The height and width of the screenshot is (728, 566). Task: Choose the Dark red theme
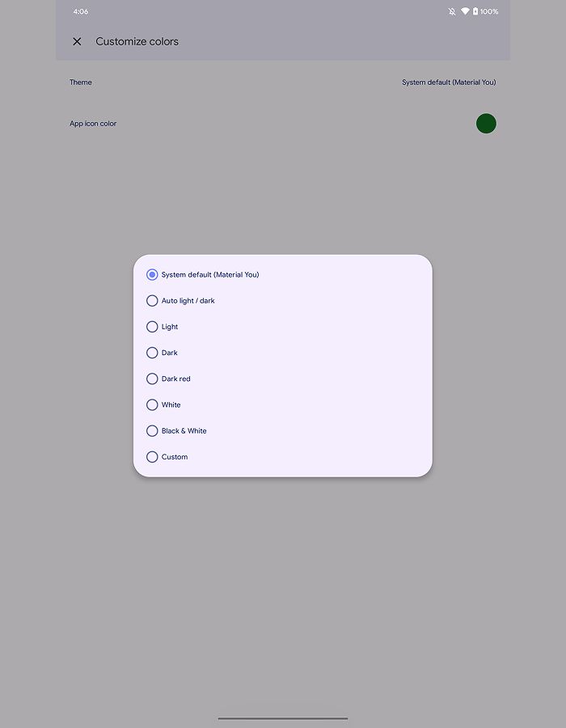coord(152,379)
